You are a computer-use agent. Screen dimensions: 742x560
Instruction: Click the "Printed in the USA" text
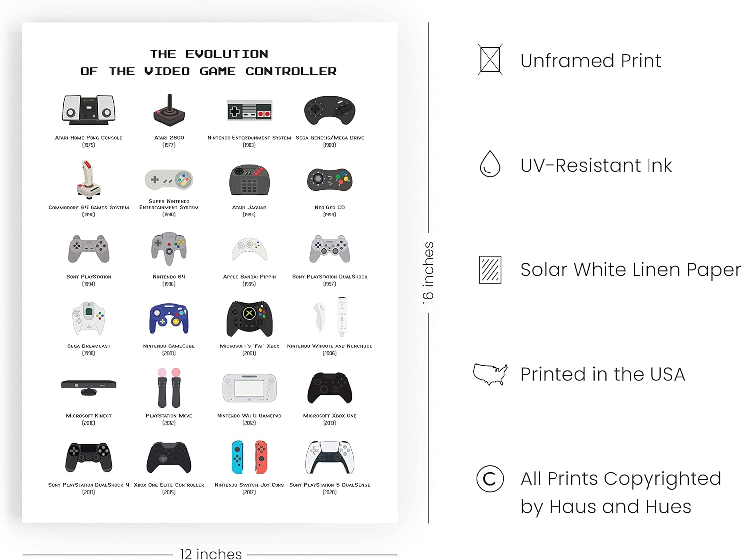click(x=603, y=374)
